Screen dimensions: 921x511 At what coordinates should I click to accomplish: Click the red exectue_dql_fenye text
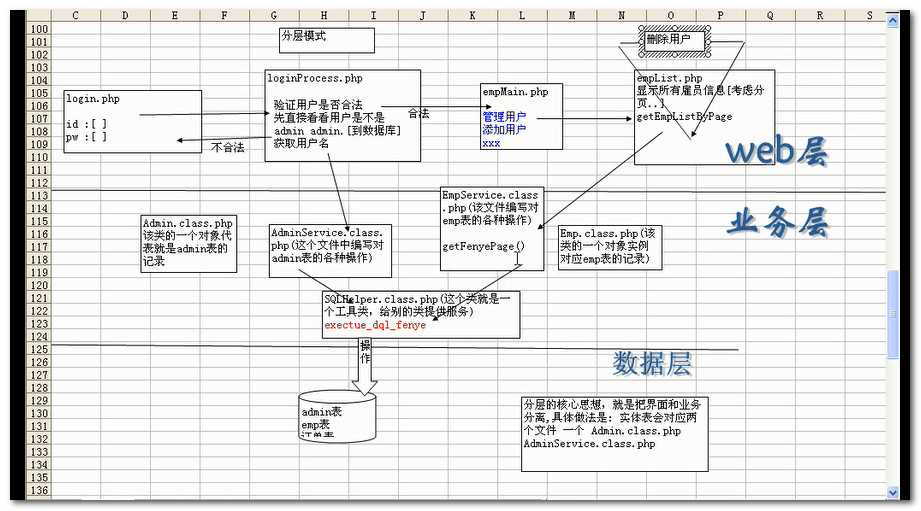375,325
